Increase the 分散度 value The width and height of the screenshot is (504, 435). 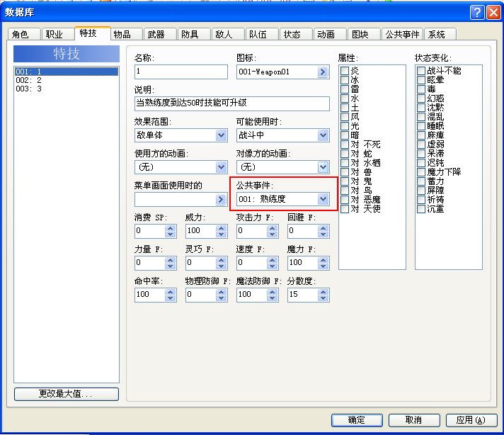[x=323, y=292]
